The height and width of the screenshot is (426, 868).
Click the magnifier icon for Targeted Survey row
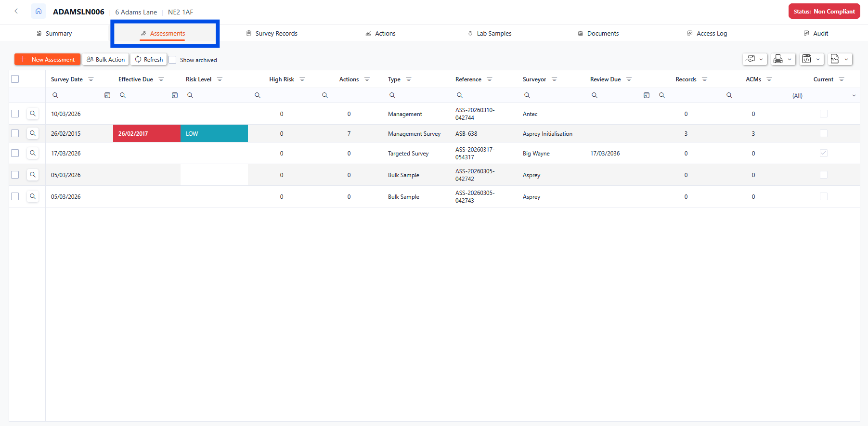[x=33, y=153]
